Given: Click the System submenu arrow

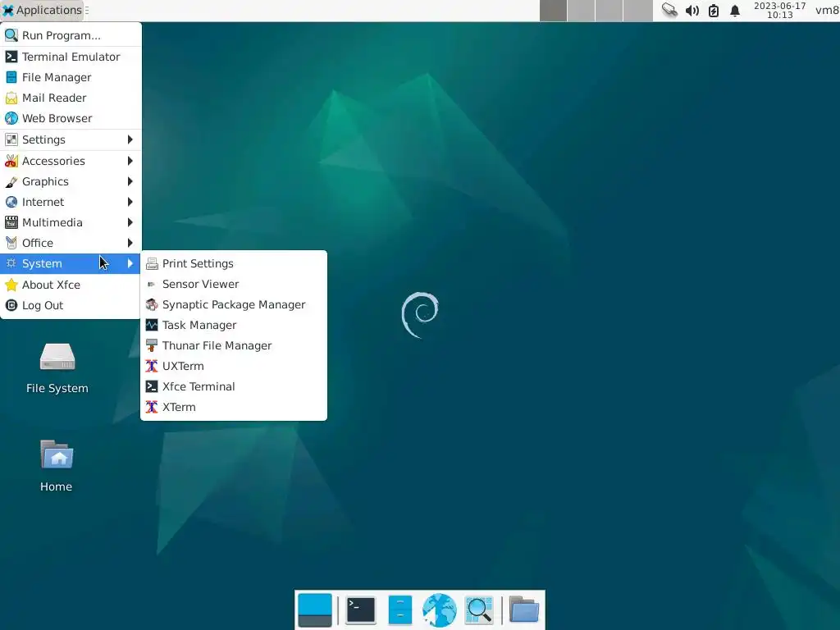Looking at the screenshot, I should tap(130, 263).
